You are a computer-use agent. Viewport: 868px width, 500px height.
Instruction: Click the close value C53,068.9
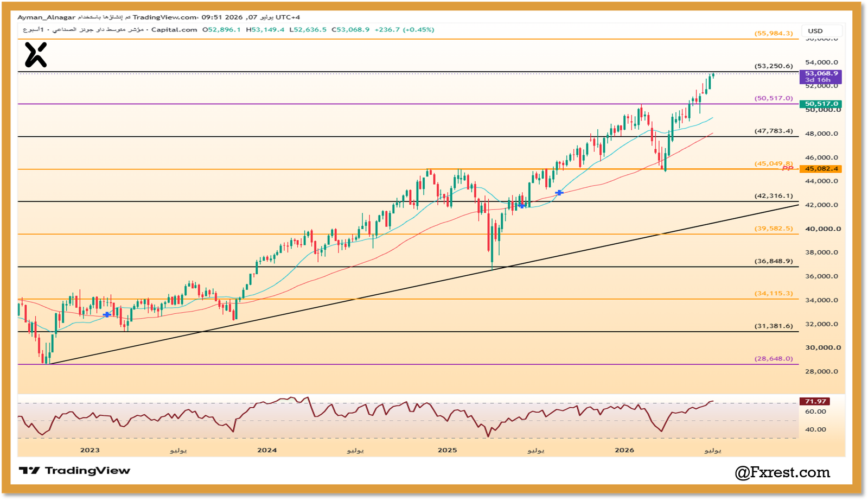click(x=350, y=30)
